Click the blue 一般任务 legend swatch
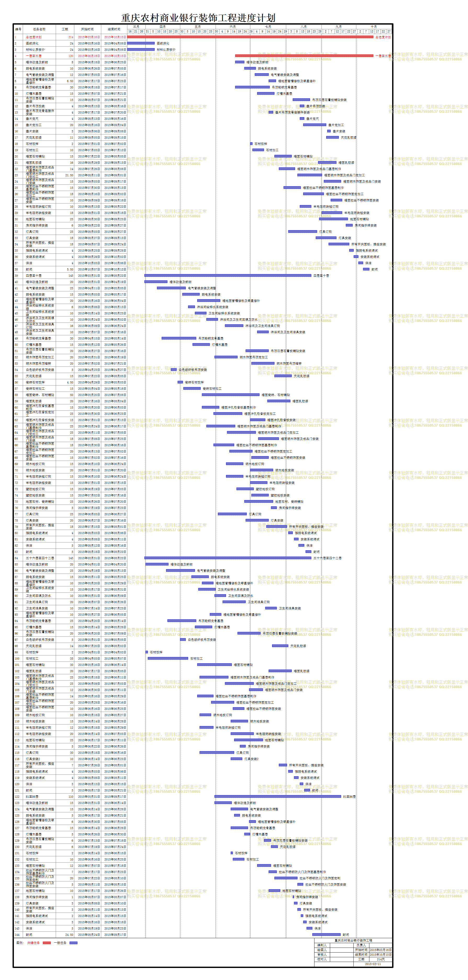 pyautogui.click(x=74, y=943)
